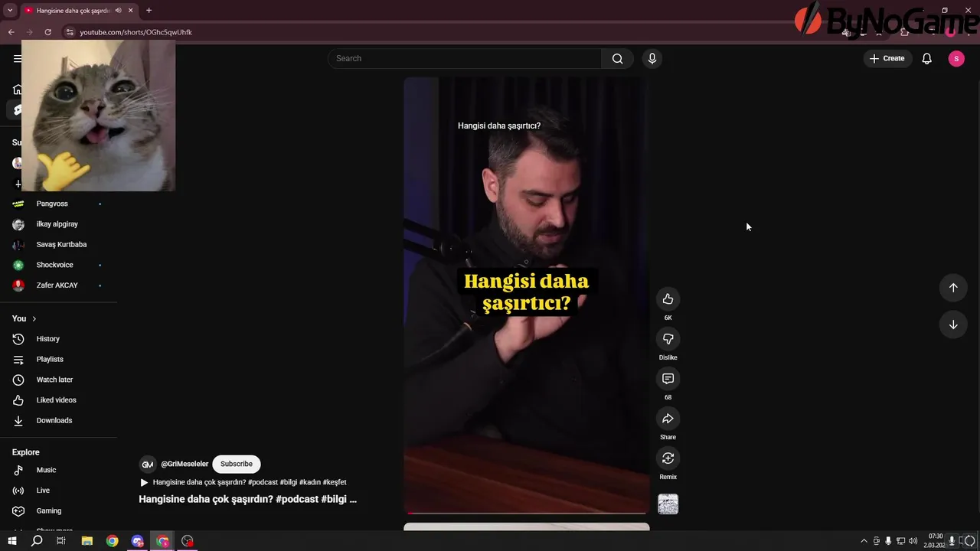Open File Explorer from the taskbar
Image resolution: width=980 pixels, height=551 pixels.
pos(87,541)
